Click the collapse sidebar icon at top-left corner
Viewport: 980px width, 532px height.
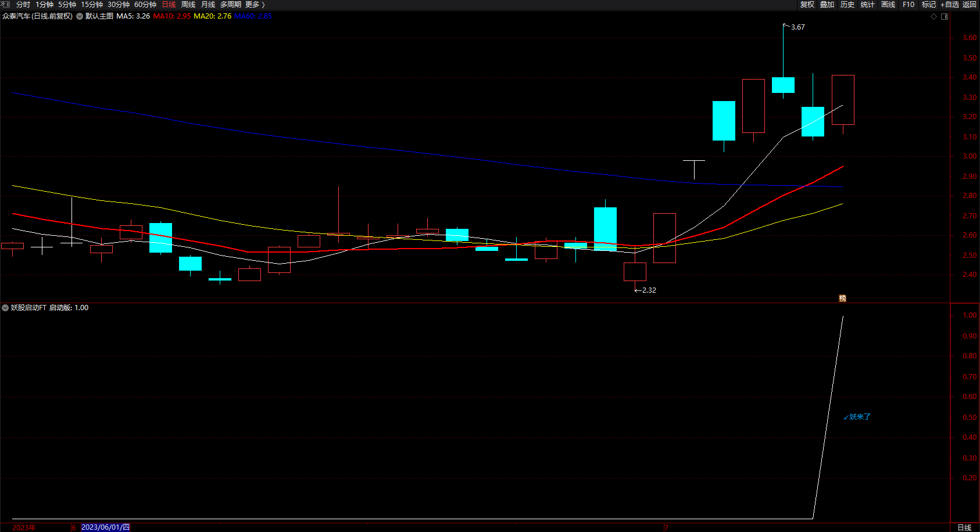(6, 4)
